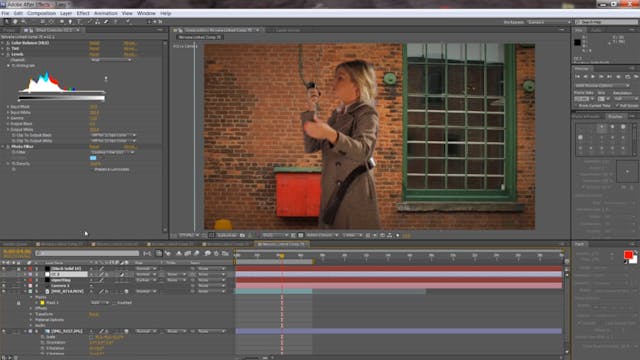640x360 pixels.
Task: Play the preview
Action: 593,76
